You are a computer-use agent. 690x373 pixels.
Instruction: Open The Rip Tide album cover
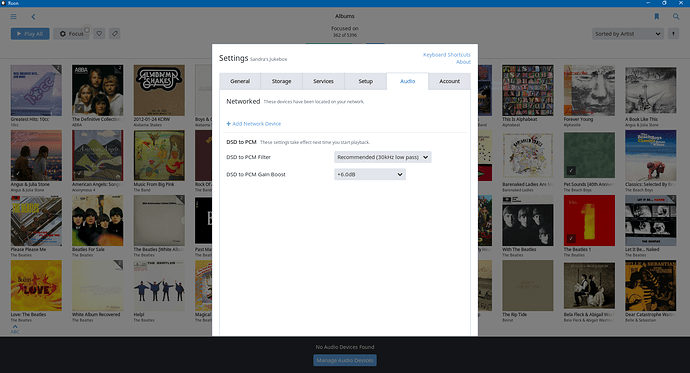click(x=528, y=286)
